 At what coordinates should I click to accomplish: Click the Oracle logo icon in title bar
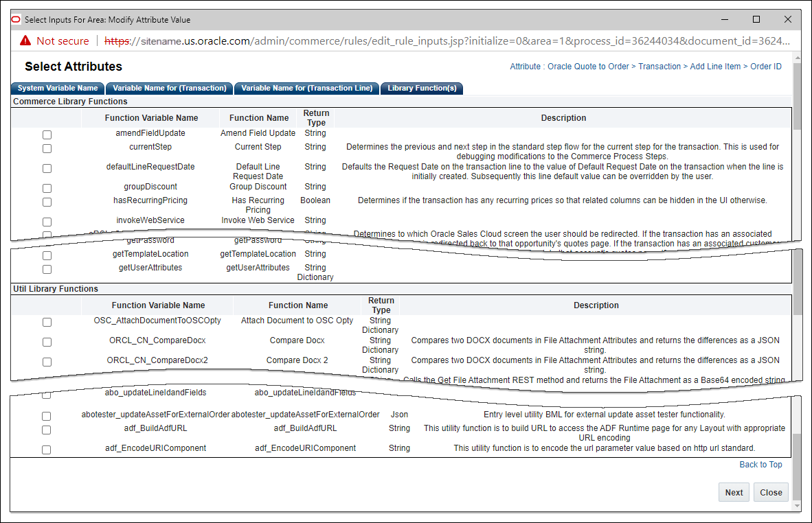[16, 20]
